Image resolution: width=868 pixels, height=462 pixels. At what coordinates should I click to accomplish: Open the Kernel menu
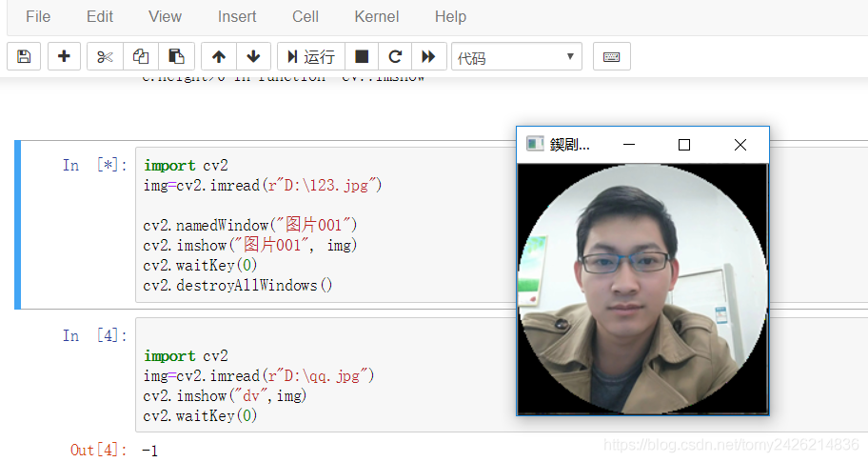pos(377,16)
